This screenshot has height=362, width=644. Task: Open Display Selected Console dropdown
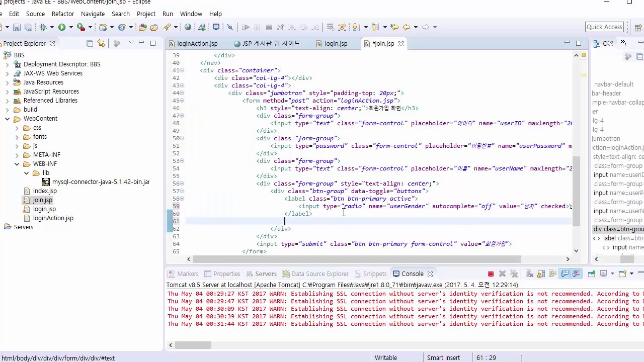click(x=612, y=274)
